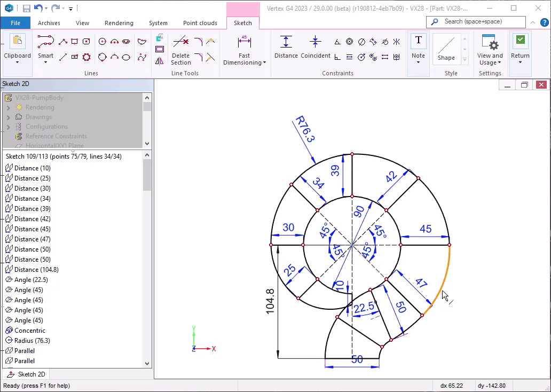Click the Perpendicular constraint icon
551x392 pixels.
[337, 57]
